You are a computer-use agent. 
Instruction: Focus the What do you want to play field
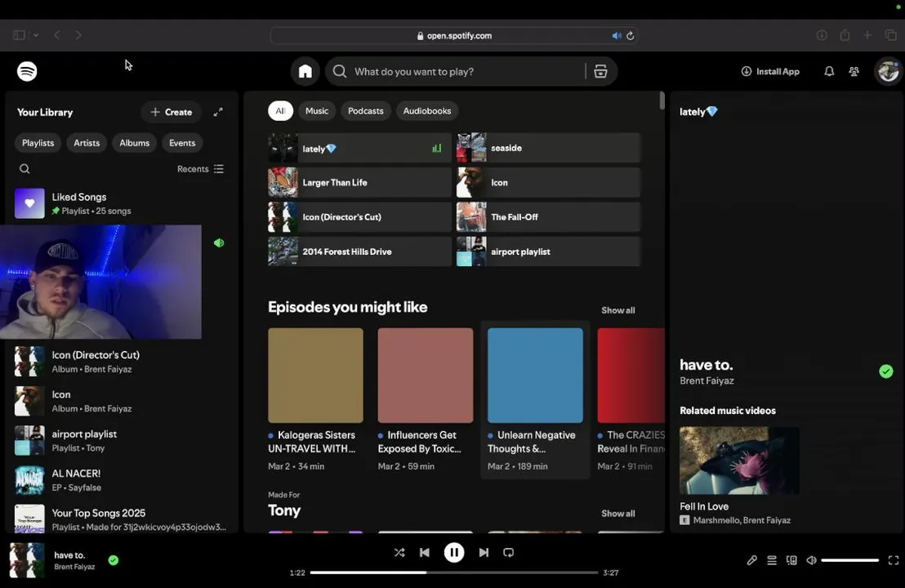point(465,72)
